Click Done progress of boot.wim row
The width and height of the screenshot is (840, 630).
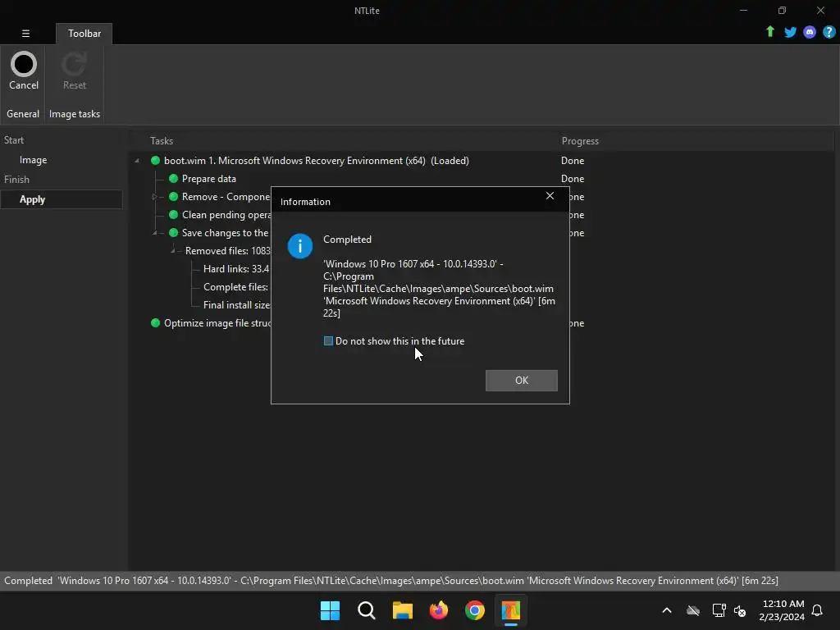click(573, 161)
